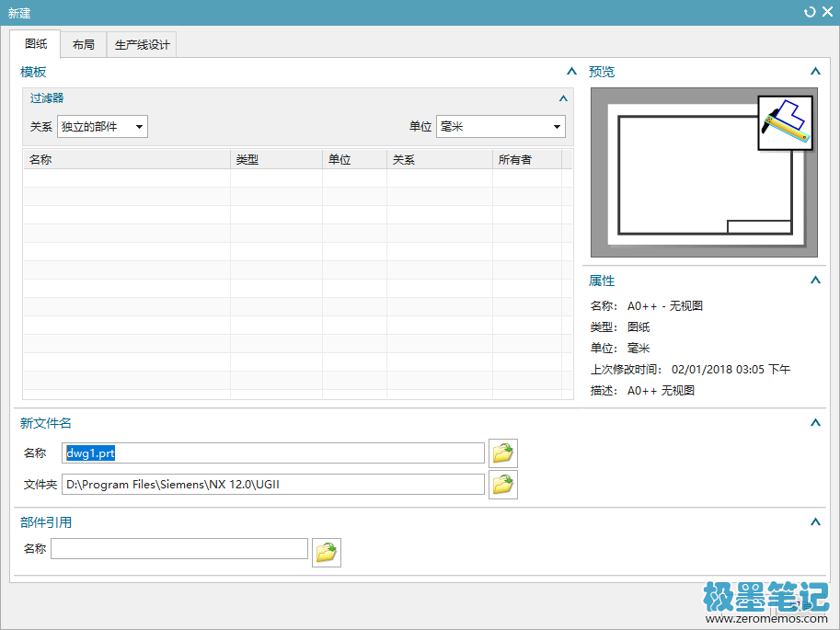The width and height of the screenshot is (840, 630).
Task: Collapse the 新文件名 section
Action: point(814,423)
